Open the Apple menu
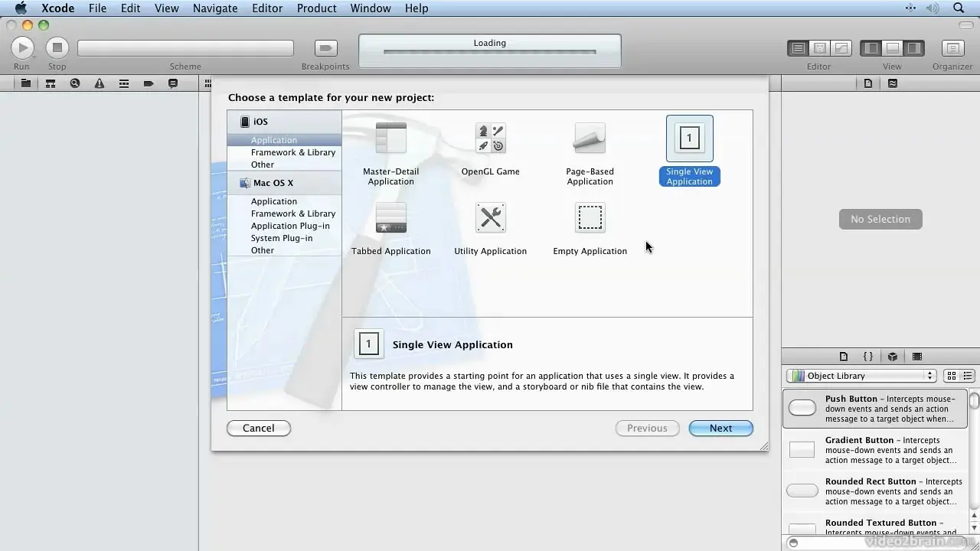Image resolution: width=980 pixels, height=551 pixels. click(x=21, y=8)
